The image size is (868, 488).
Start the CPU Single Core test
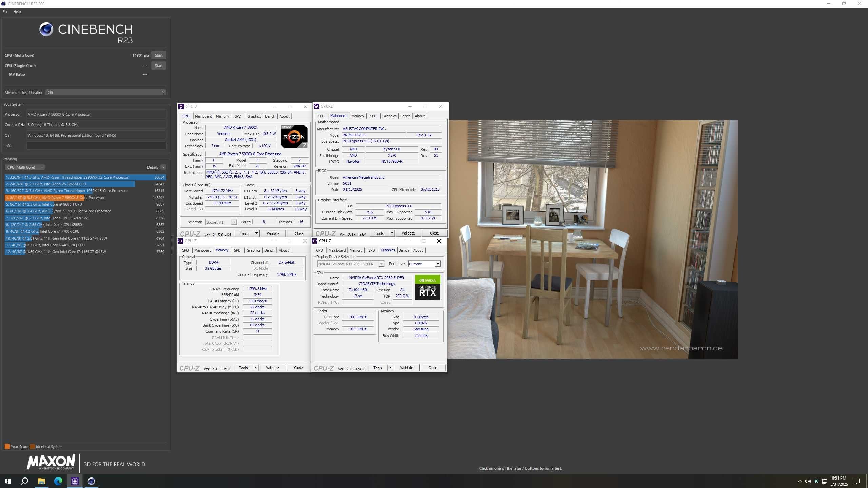coord(159,66)
